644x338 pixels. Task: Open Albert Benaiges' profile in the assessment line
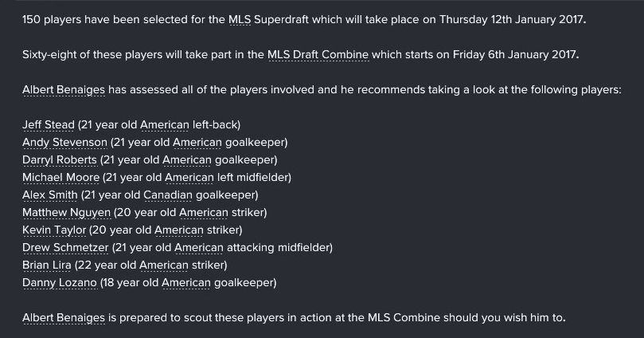point(64,89)
